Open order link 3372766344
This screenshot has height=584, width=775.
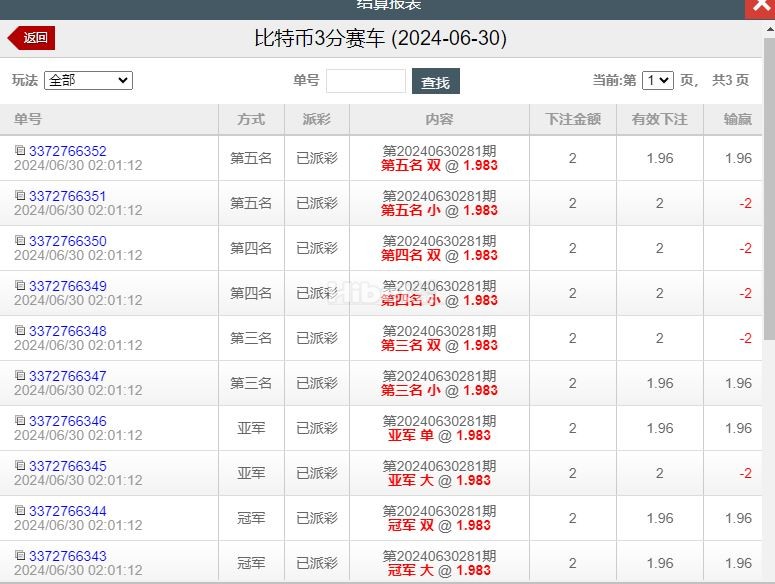tap(68, 511)
